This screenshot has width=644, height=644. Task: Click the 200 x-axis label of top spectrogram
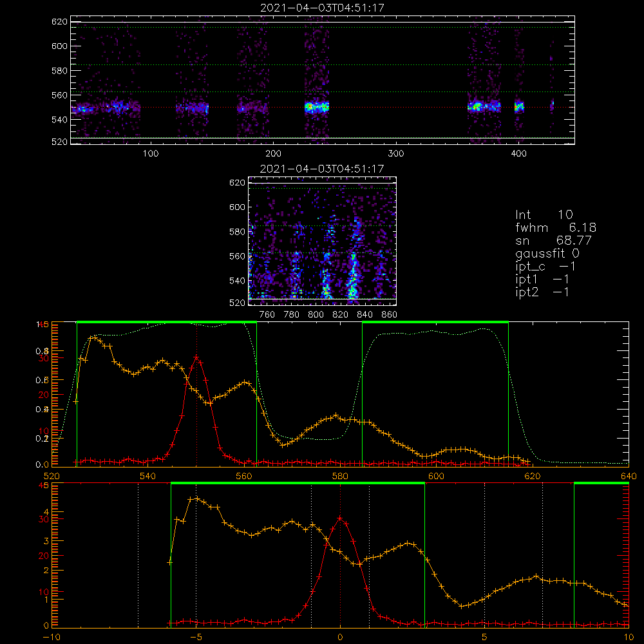273,154
